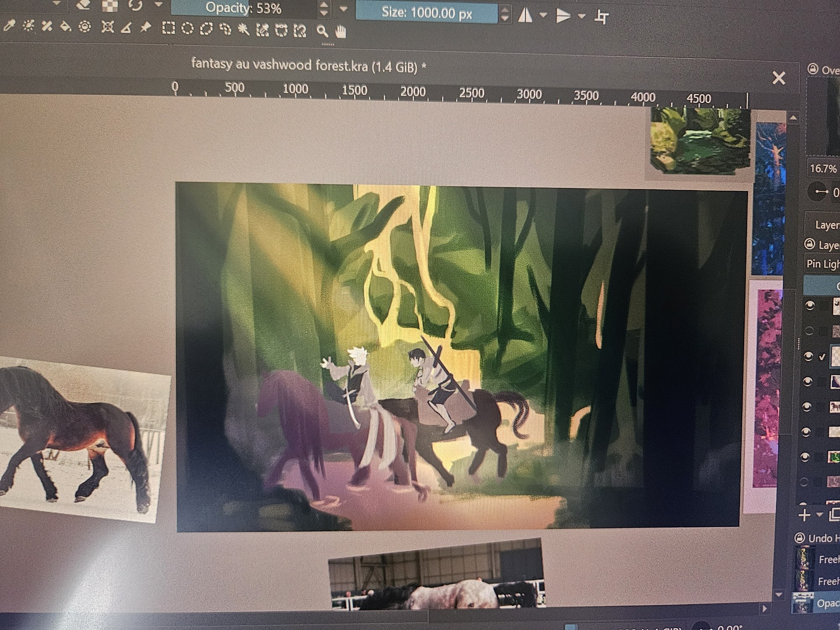840x630 pixels.
Task: Select the color sampler eyedropper tool
Action: coord(9,26)
